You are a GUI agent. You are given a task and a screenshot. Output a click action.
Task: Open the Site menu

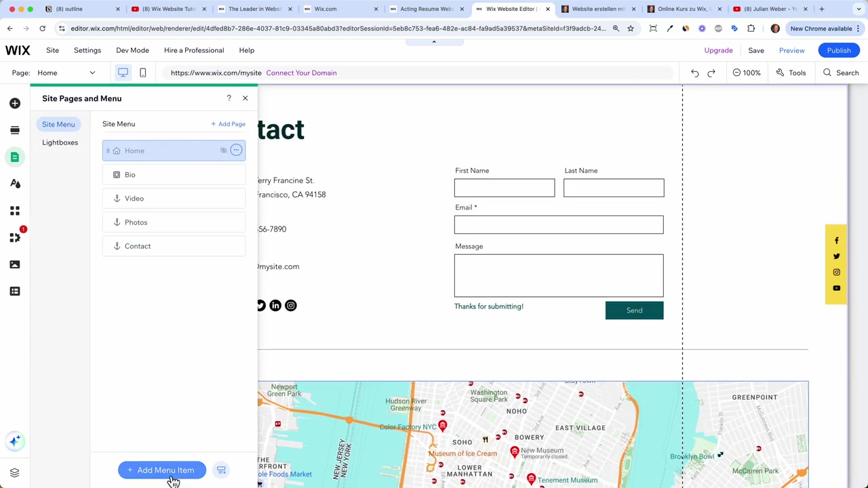[x=52, y=50]
